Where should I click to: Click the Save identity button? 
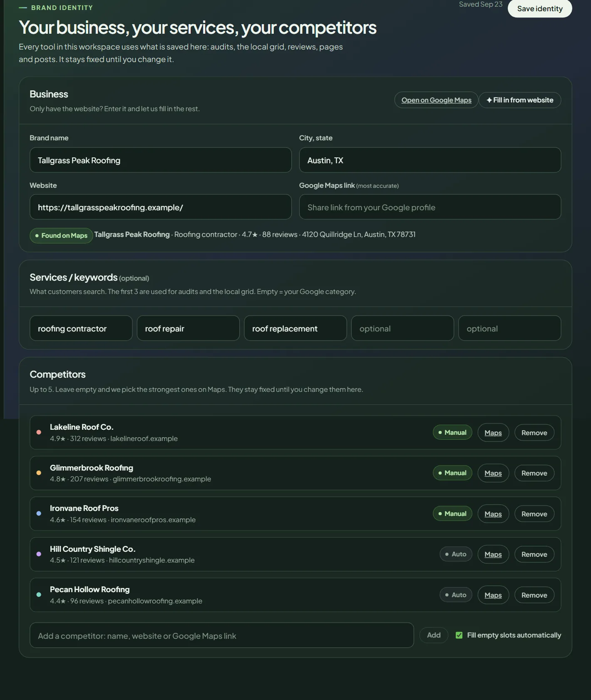point(540,8)
